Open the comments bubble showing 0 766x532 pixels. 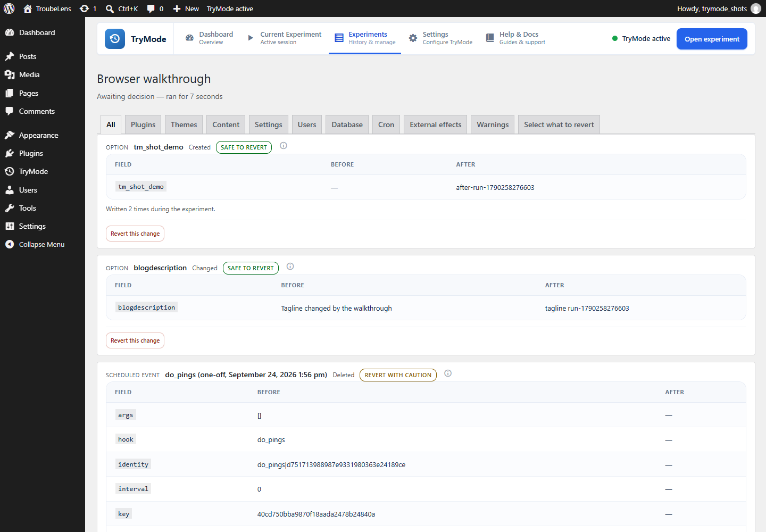pyautogui.click(x=151, y=9)
